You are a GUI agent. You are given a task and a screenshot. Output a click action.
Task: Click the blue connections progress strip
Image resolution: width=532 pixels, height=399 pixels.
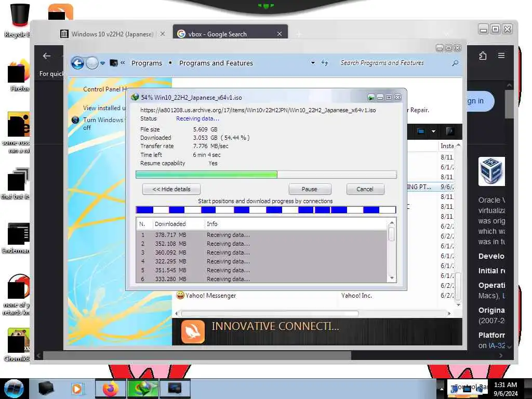265,210
